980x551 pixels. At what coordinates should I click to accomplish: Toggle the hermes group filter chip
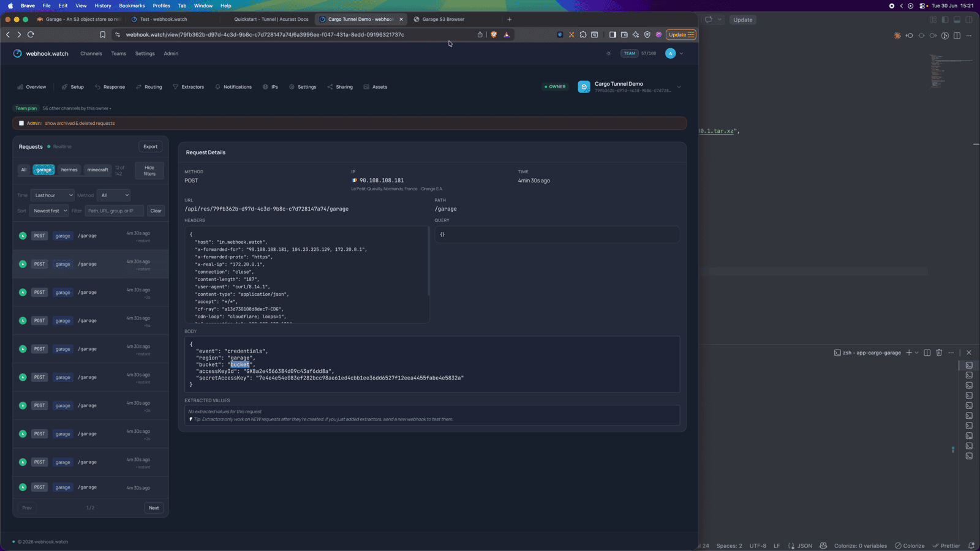69,170
